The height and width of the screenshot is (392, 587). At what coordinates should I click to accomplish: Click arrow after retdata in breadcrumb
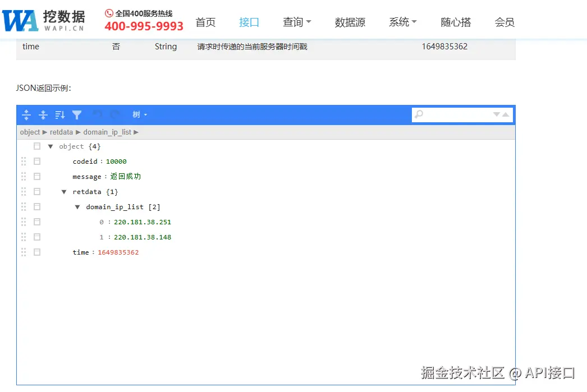[x=78, y=132]
